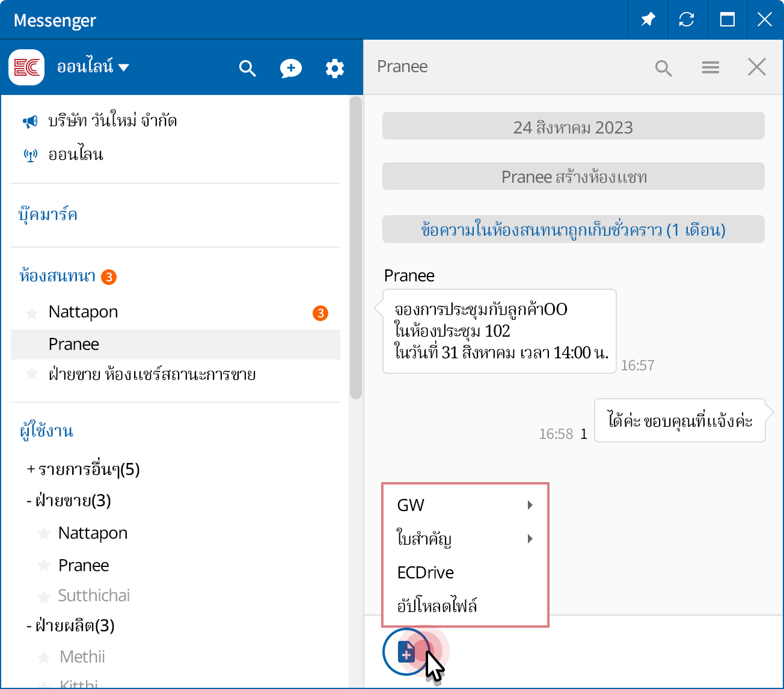784x689 pixels.
Task: Select ECDrive from the attachment menu
Action: tap(426, 572)
